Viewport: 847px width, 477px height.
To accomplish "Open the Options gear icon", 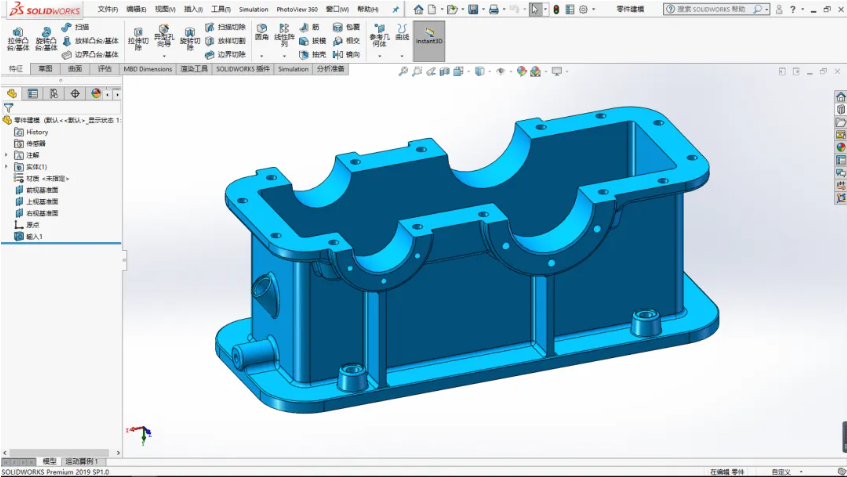I will (583, 9).
